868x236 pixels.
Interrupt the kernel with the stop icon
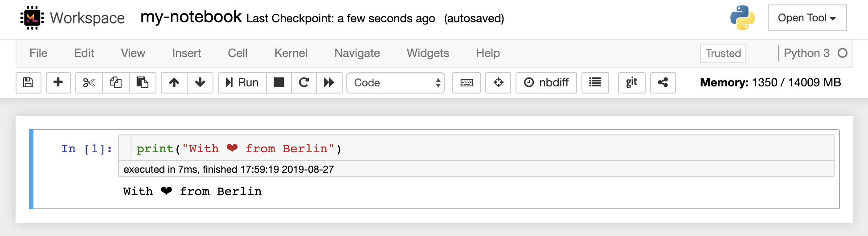tap(279, 83)
